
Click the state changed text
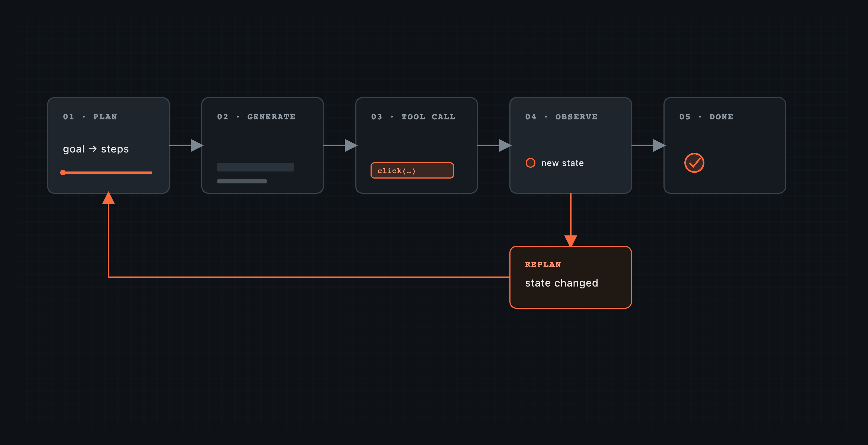tap(561, 283)
